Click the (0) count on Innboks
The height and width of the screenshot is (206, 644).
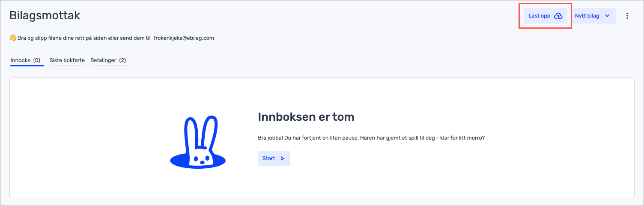(37, 60)
